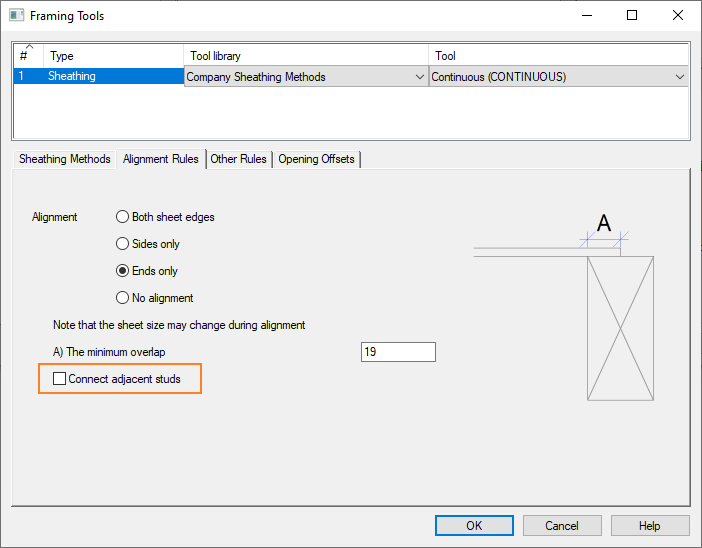
Task: Go to the Opening Offsets tab
Action: (316, 159)
